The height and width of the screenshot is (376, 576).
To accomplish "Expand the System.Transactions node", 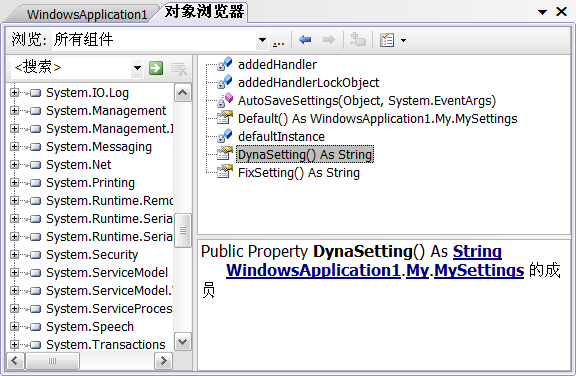I will (14, 345).
